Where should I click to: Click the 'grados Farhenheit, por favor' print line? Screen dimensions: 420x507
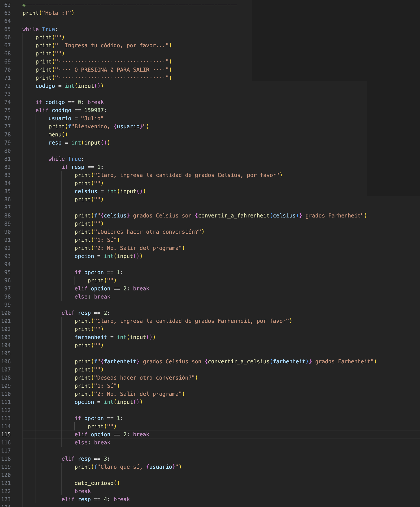183,321
